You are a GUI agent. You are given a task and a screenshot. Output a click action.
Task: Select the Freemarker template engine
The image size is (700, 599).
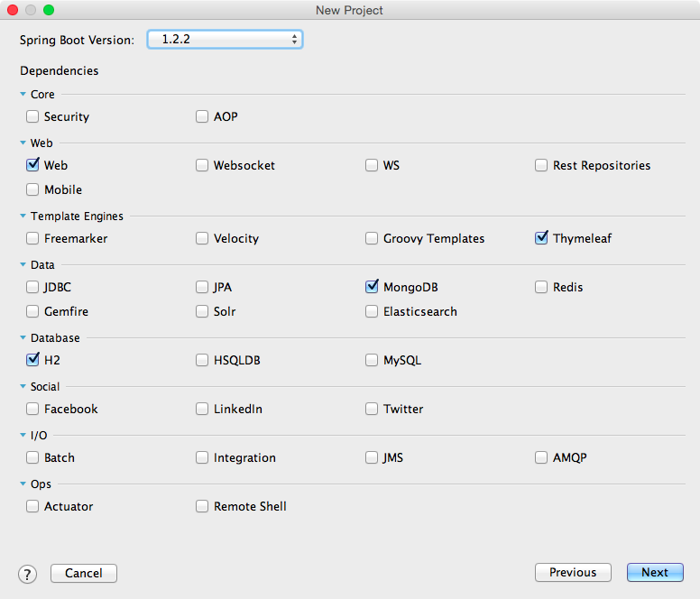pyautogui.click(x=32, y=238)
